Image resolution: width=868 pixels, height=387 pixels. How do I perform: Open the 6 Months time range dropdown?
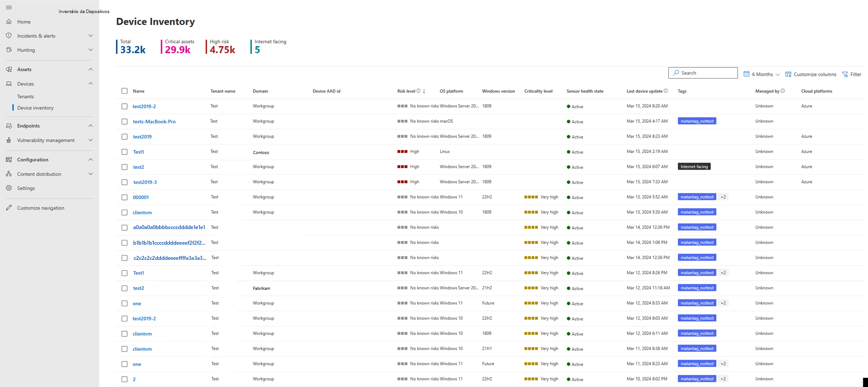tap(762, 74)
